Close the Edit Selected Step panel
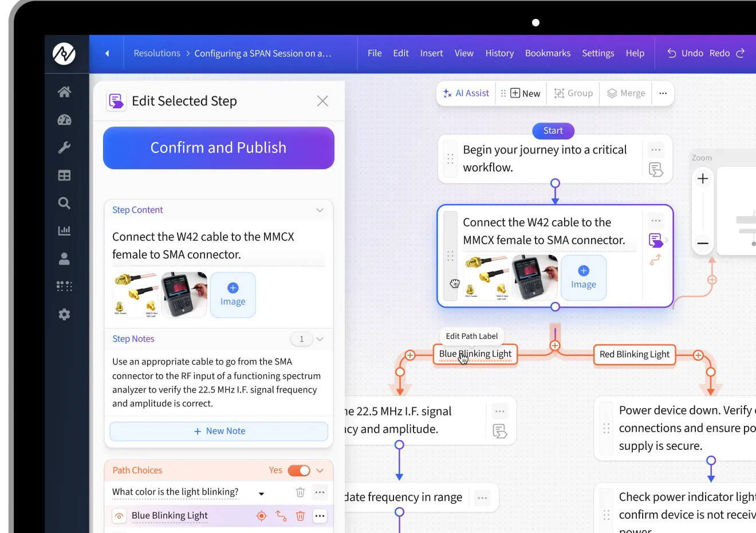This screenshot has width=756, height=533. [322, 101]
